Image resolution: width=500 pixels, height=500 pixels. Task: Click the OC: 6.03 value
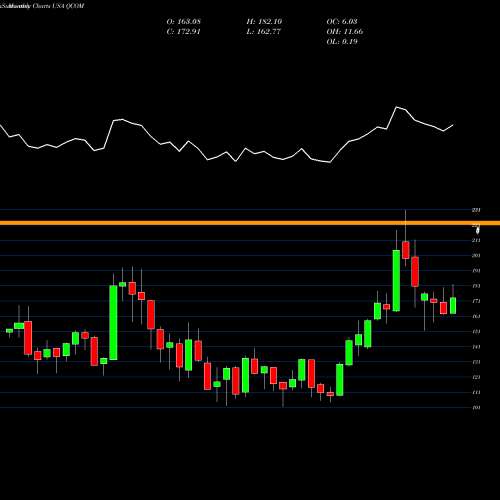(x=342, y=21)
